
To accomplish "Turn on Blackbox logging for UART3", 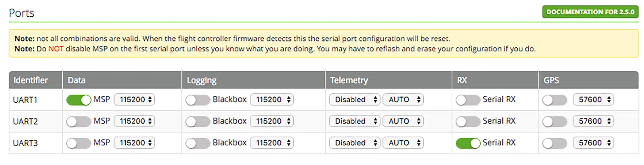I will pyautogui.click(x=197, y=143).
